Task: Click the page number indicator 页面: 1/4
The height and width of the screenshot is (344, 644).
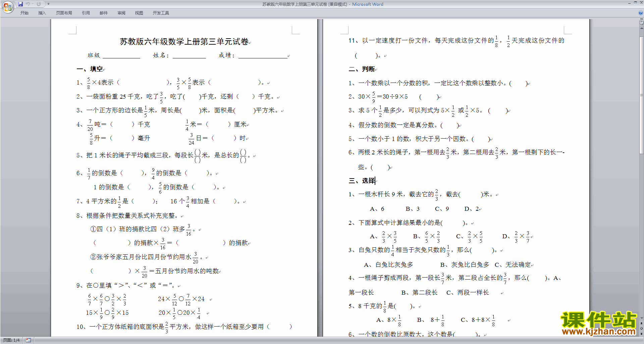Action: (11, 340)
